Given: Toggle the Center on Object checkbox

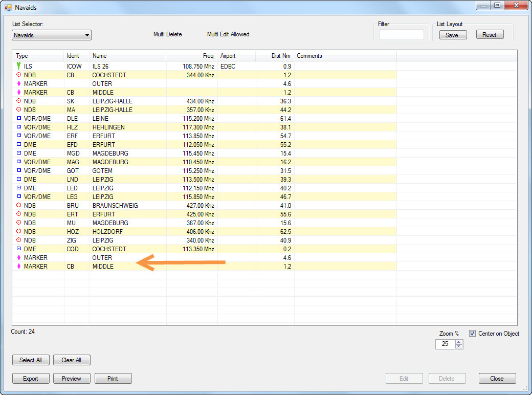Looking at the screenshot, I should point(473,334).
